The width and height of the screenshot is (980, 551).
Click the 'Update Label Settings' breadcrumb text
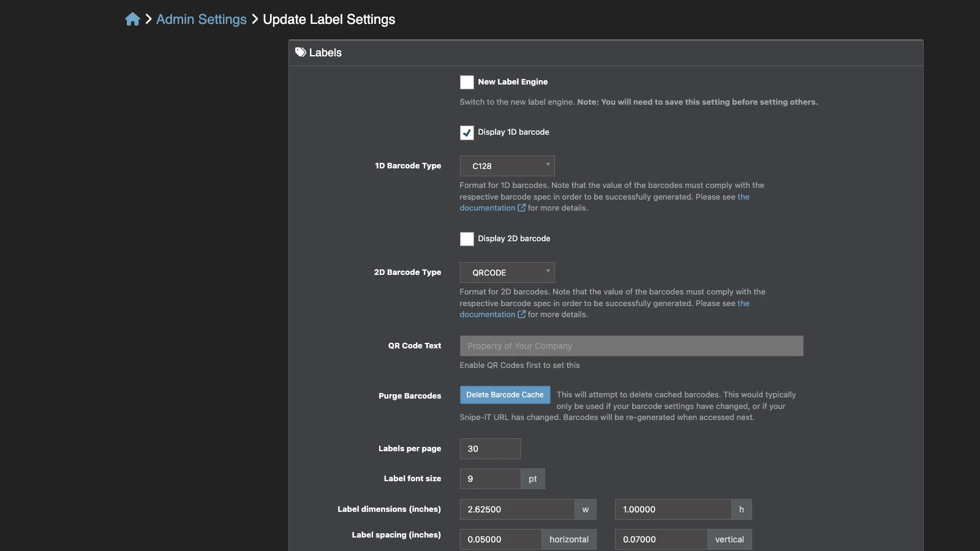point(329,20)
